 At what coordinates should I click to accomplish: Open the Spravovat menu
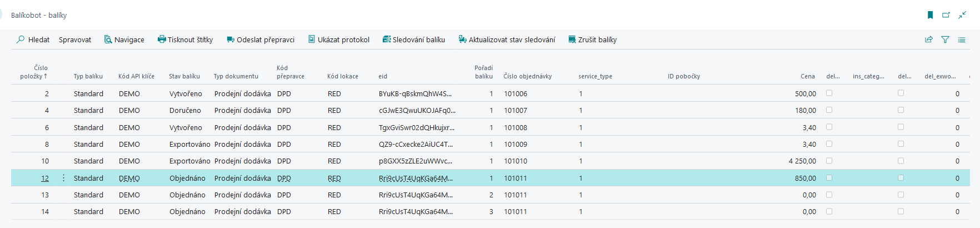click(x=75, y=39)
